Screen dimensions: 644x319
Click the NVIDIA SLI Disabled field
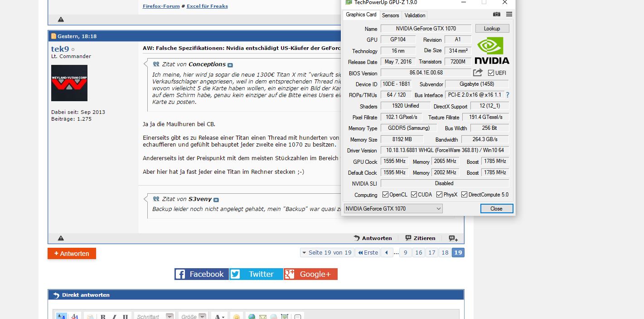[x=445, y=183]
